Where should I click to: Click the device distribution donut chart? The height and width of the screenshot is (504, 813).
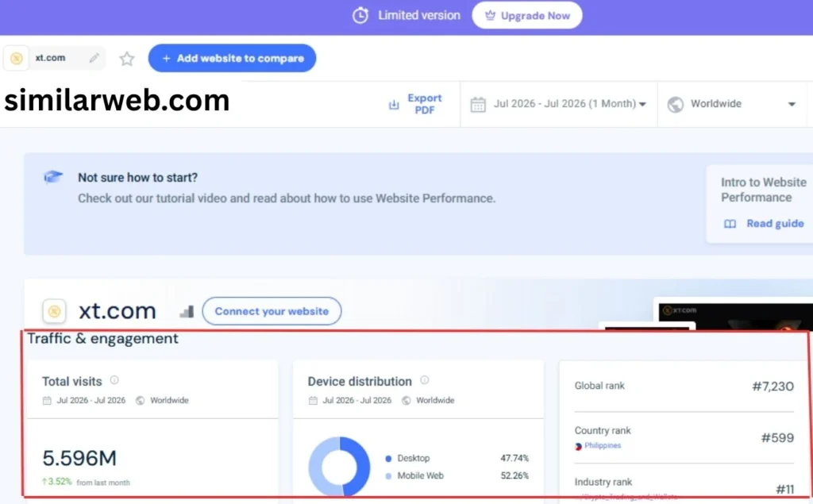[339, 467]
